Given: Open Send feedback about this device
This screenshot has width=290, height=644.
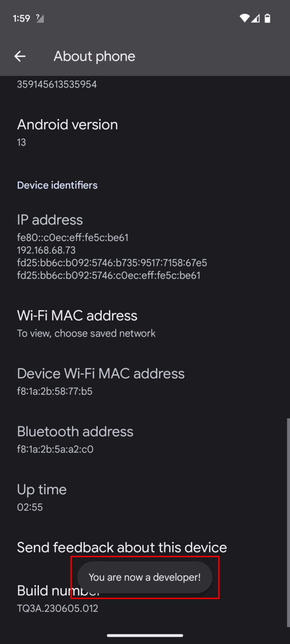Looking at the screenshot, I should click(121, 547).
